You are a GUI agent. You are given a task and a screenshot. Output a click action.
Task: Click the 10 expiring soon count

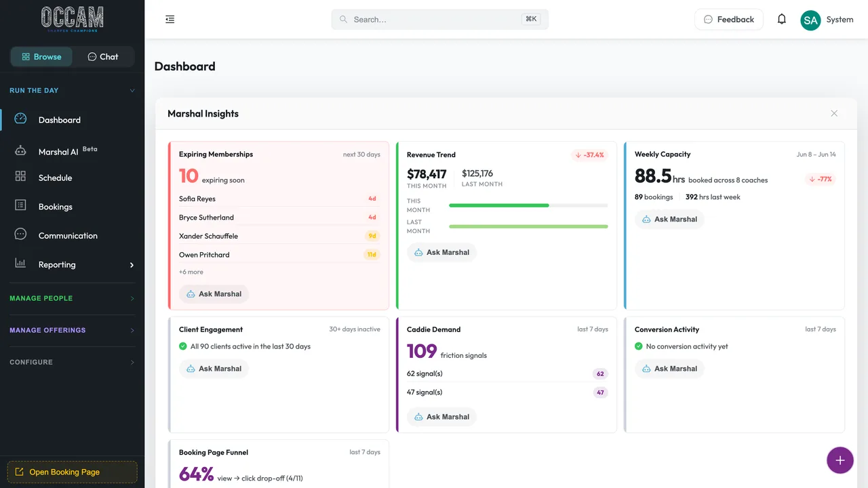click(x=189, y=176)
